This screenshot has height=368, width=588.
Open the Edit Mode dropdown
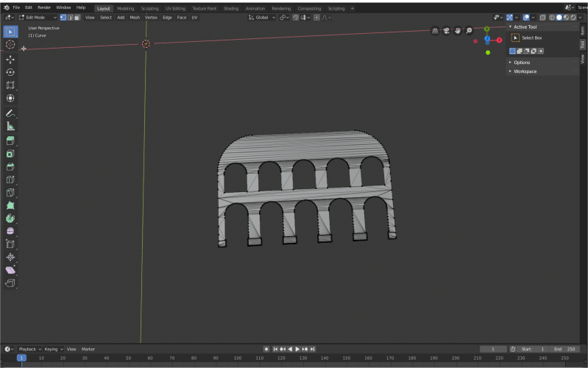[38, 17]
